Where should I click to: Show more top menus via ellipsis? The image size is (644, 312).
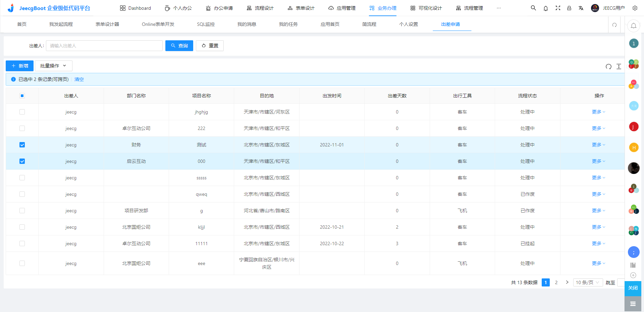[x=499, y=8]
